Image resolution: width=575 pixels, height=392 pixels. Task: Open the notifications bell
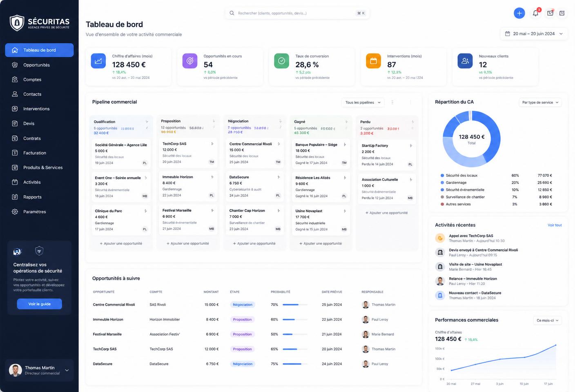point(535,13)
